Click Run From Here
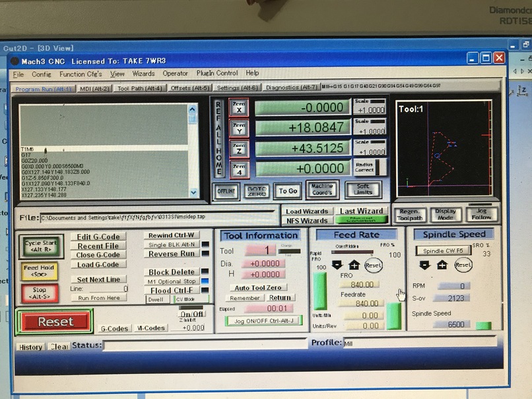532x399 pixels. [x=99, y=297]
